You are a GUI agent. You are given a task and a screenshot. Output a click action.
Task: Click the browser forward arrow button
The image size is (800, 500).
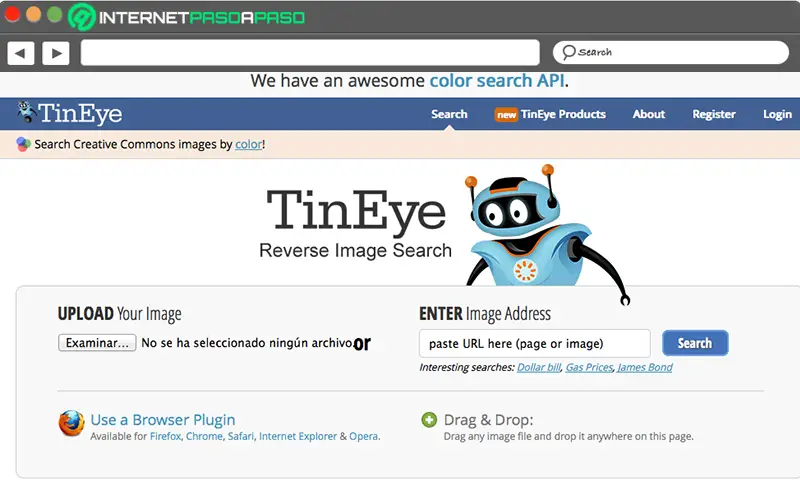coord(56,53)
